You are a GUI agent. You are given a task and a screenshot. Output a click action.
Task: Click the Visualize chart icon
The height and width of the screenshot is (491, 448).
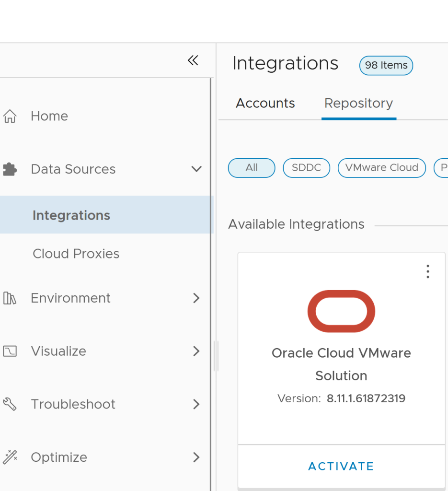coord(10,351)
